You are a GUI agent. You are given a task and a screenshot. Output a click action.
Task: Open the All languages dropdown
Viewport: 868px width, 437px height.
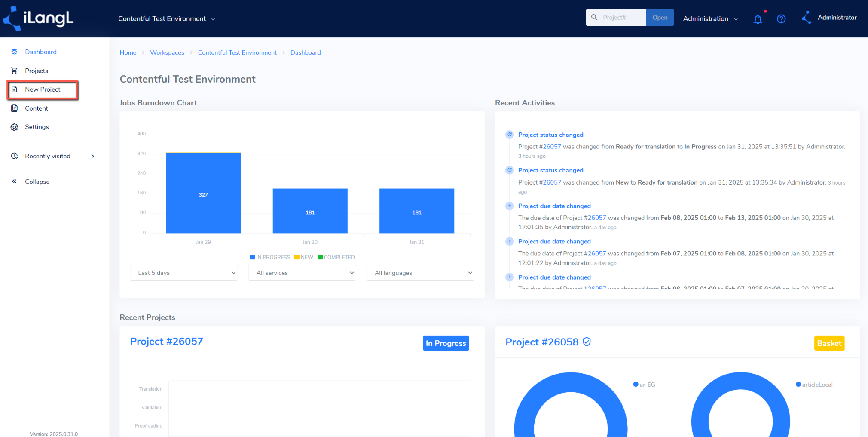tap(420, 273)
